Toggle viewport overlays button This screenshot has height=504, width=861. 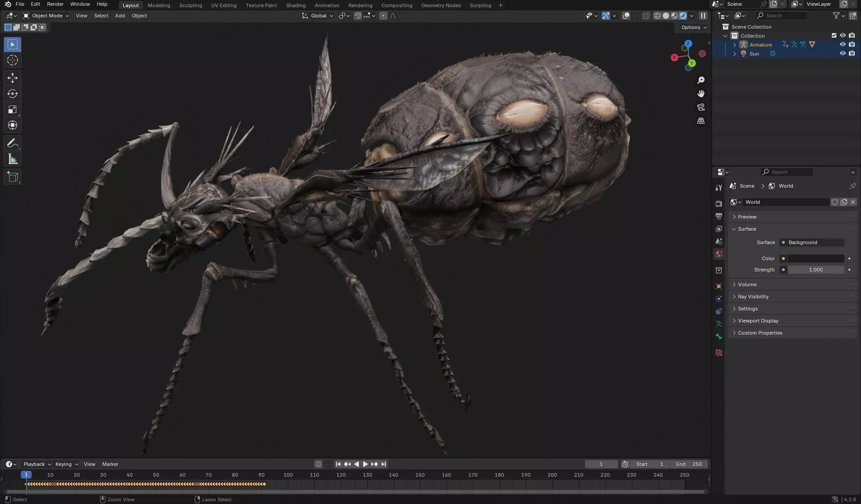click(x=626, y=16)
